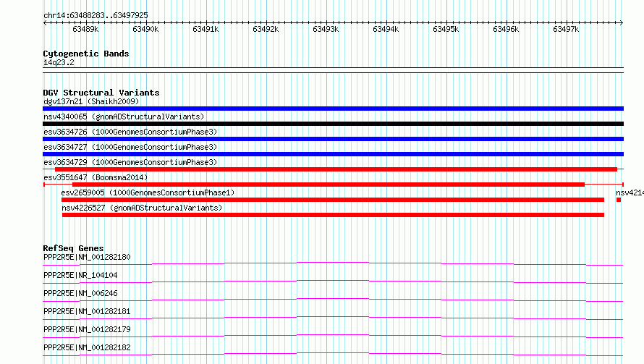Click the red bar for esv3551647
Viewport: 644px width, 364px height.
tap(329, 185)
